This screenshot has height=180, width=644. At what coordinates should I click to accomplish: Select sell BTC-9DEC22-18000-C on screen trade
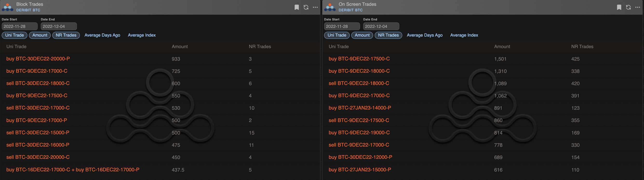click(359, 83)
